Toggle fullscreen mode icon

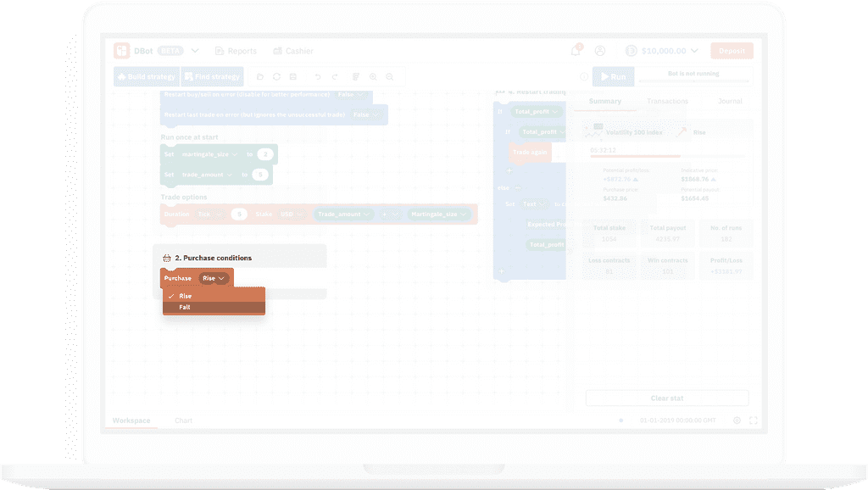click(753, 420)
